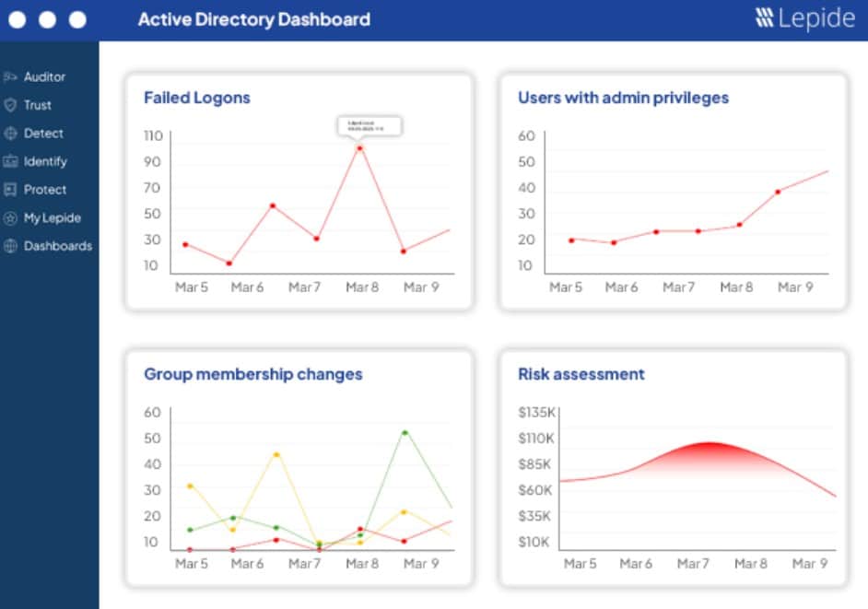Click Mar 5 label under Risk assessment
The image size is (868, 609).
tap(580, 564)
